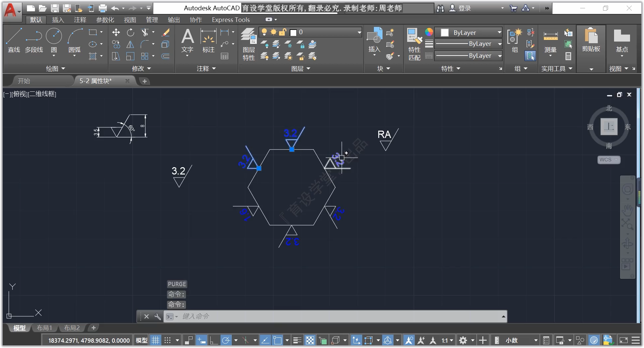Open the 小数 units dropdown

click(x=521, y=340)
